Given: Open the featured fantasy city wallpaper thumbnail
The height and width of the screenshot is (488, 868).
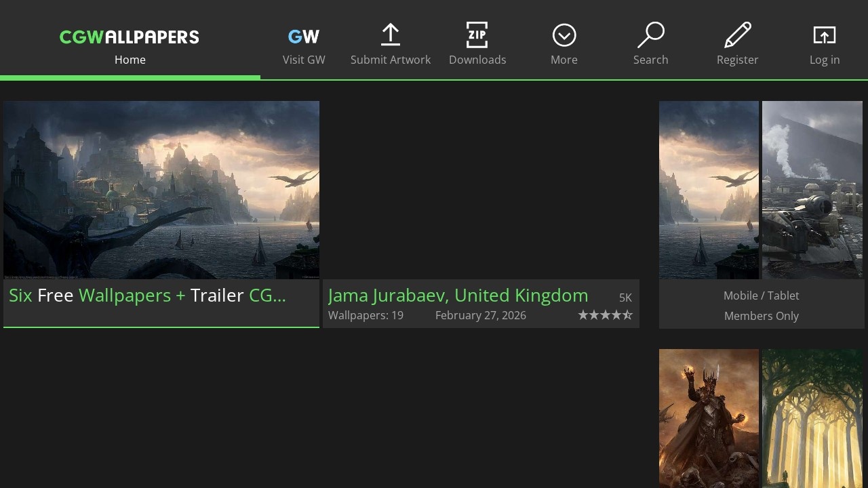Looking at the screenshot, I should pyautogui.click(x=161, y=190).
